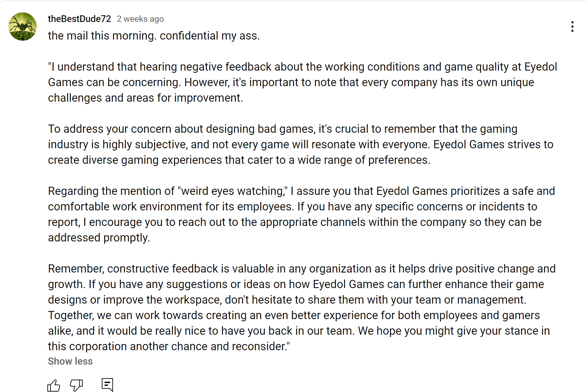
Task: Visit theBestDude72's channel via username
Action: 79,19
